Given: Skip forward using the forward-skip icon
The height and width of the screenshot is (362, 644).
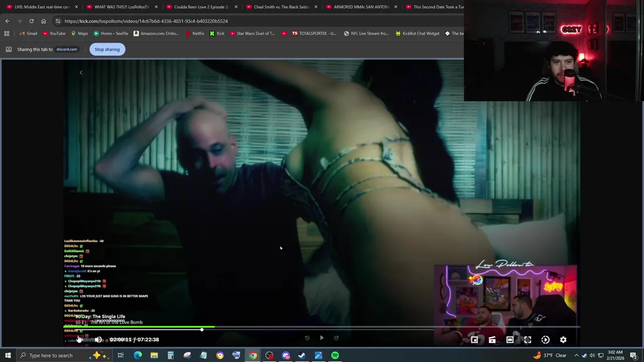Looking at the screenshot, I should [337, 338].
